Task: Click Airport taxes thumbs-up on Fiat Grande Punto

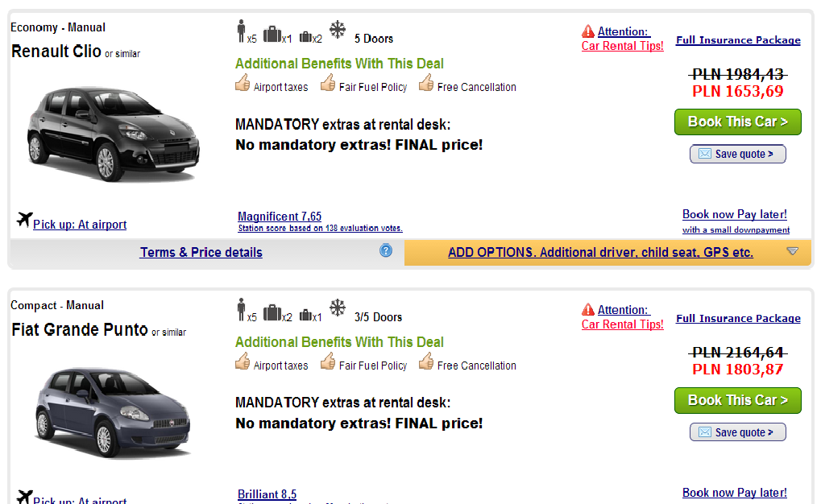Action: pyautogui.click(x=243, y=361)
